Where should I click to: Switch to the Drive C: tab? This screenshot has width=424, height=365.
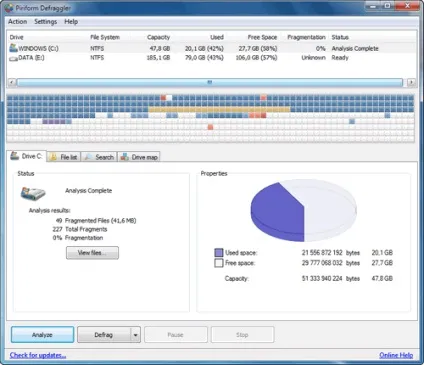27,156
